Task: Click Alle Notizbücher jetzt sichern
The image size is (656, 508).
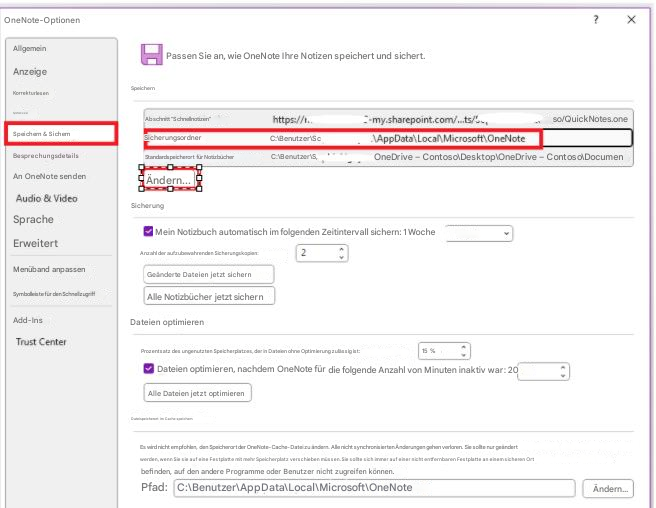Action: (x=209, y=296)
